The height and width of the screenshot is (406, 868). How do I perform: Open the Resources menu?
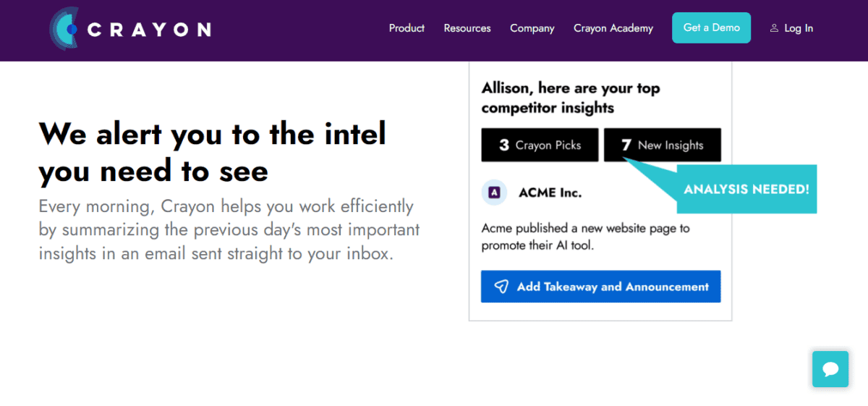(x=467, y=28)
